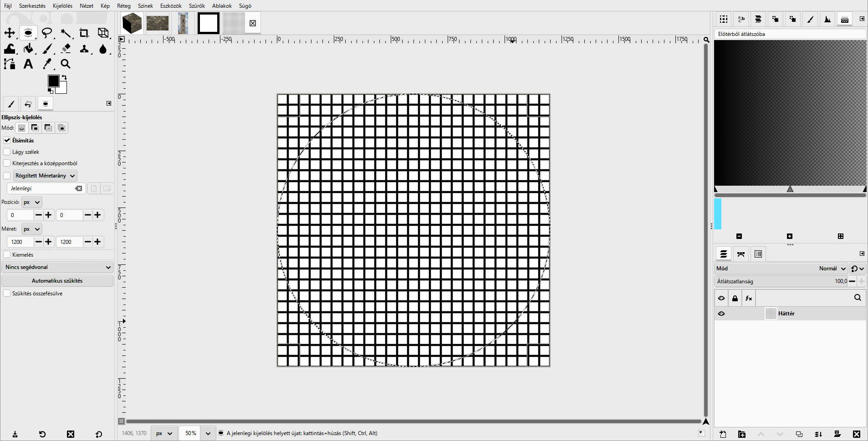Image resolution: width=868 pixels, height=441 pixels.
Task: Click the delete layer button
Action: (x=857, y=434)
